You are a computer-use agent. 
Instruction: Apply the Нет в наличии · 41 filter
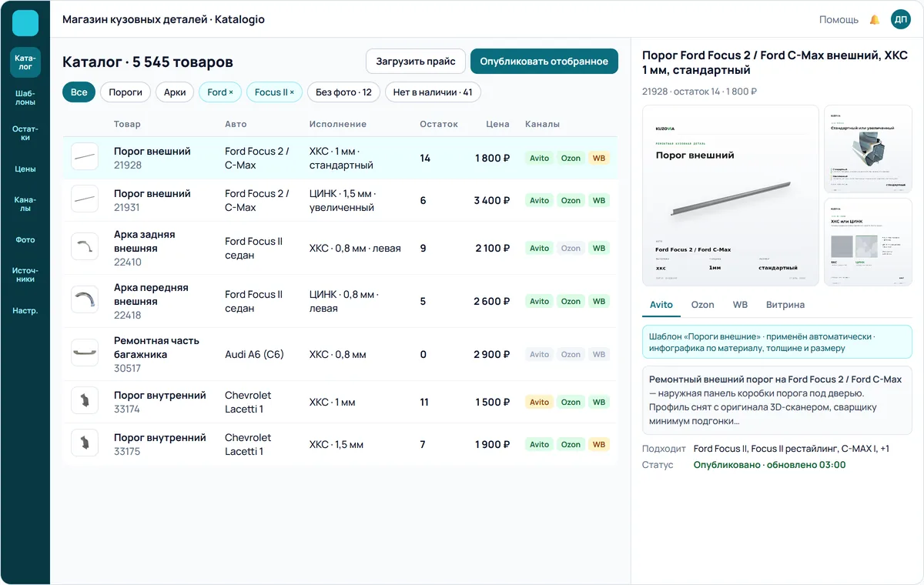(x=433, y=92)
